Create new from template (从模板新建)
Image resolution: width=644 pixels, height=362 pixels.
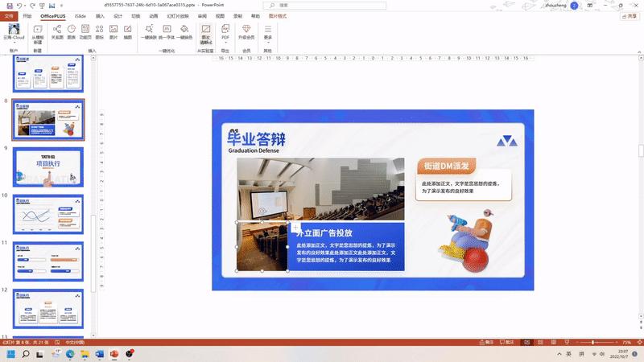(37, 34)
